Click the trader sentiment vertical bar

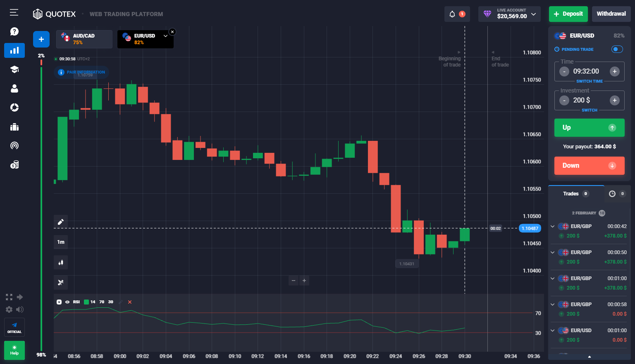[x=41, y=205]
